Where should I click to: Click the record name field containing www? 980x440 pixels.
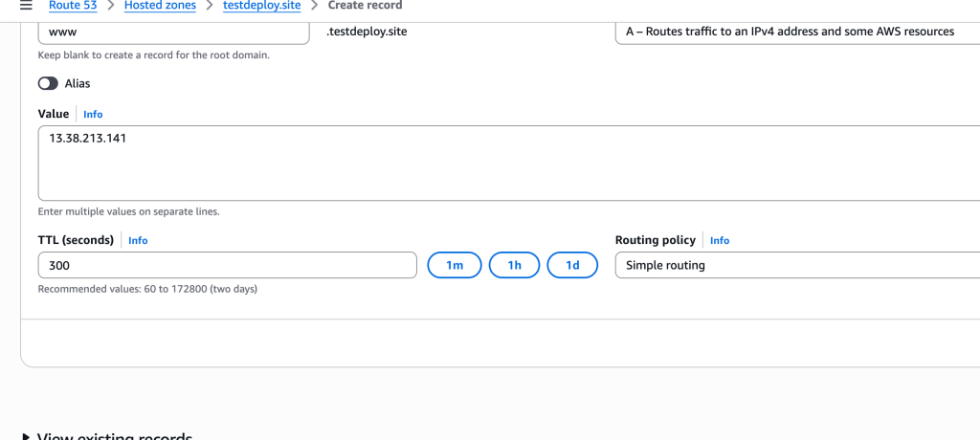click(x=173, y=32)
